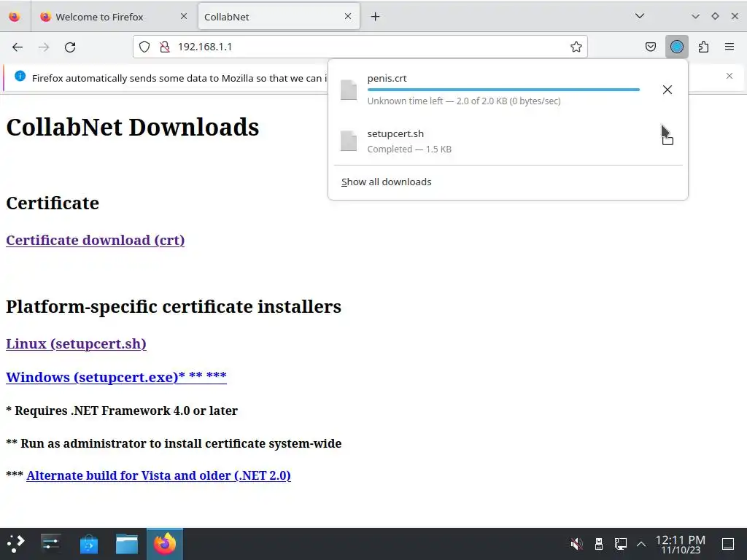
Task: Go back to the previous page
Action: click(18, 47)
